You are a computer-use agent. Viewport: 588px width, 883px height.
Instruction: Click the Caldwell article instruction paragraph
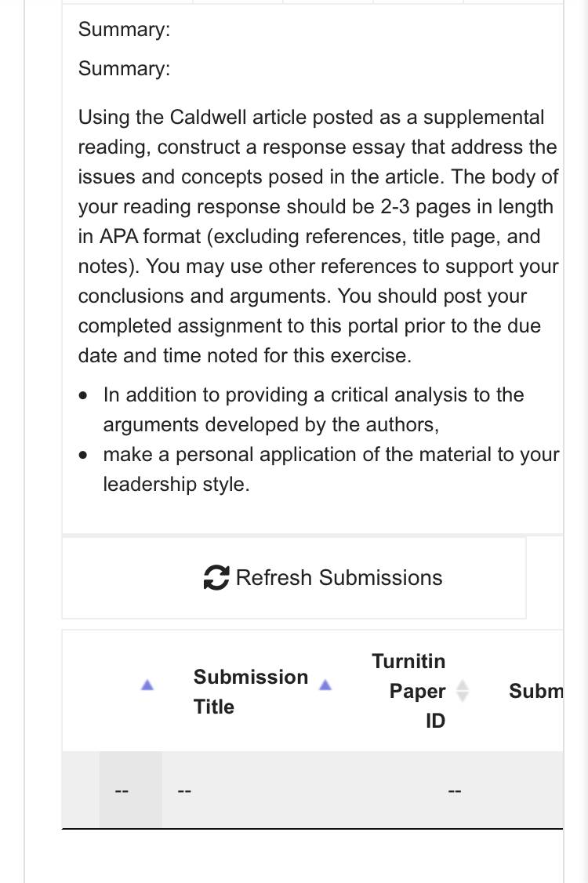(x=318, y=237)
